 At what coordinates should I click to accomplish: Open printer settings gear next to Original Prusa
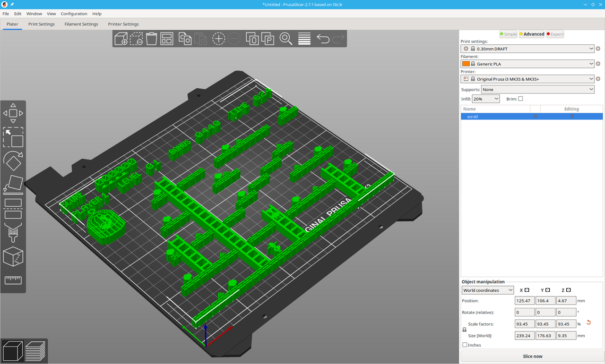tap(598, 79)
